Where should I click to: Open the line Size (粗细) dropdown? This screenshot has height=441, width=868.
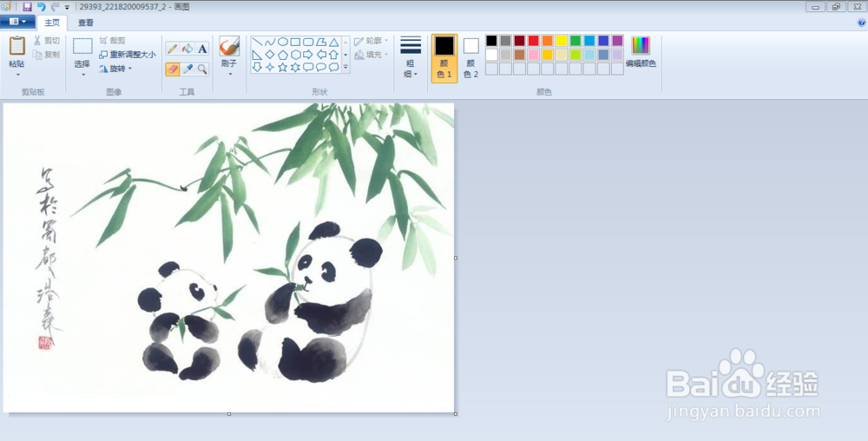point(411,57)
